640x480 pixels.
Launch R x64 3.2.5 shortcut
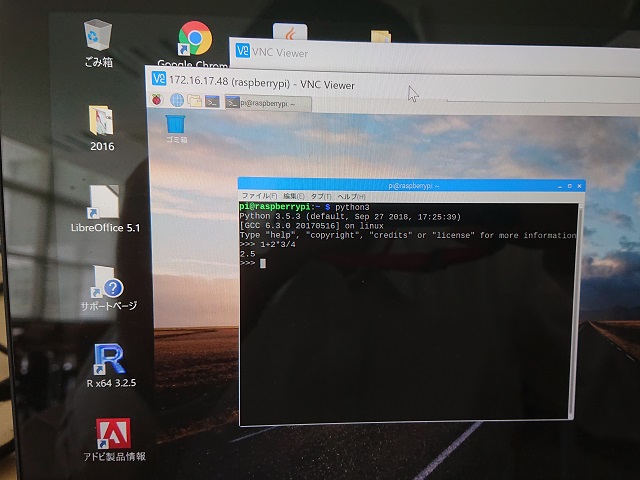tap(107, 362)
